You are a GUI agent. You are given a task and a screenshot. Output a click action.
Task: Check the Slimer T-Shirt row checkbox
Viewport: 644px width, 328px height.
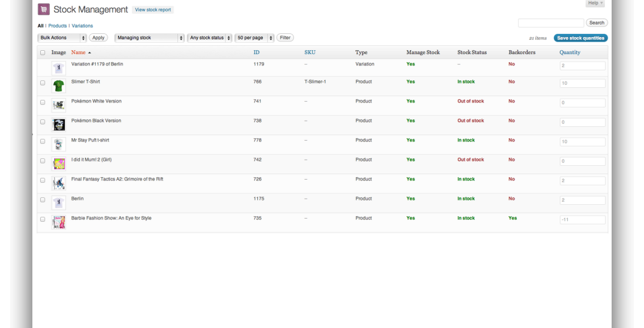43,82
